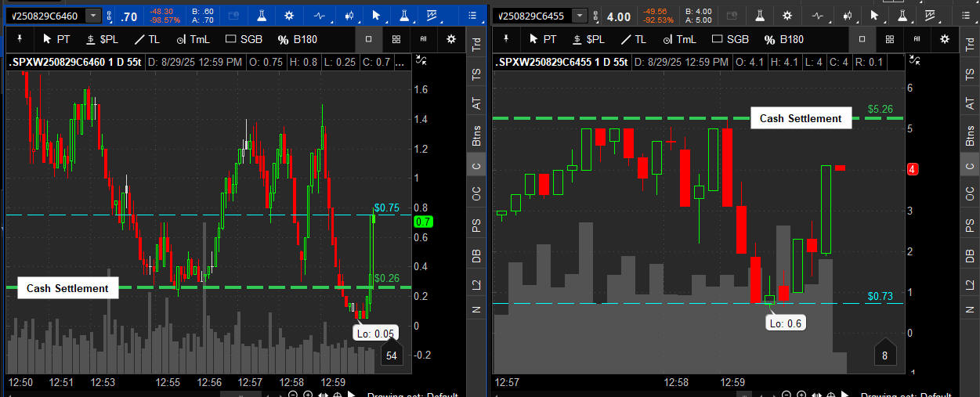Click the Cash Settlement label on right chart

click(x=801, y=119)
